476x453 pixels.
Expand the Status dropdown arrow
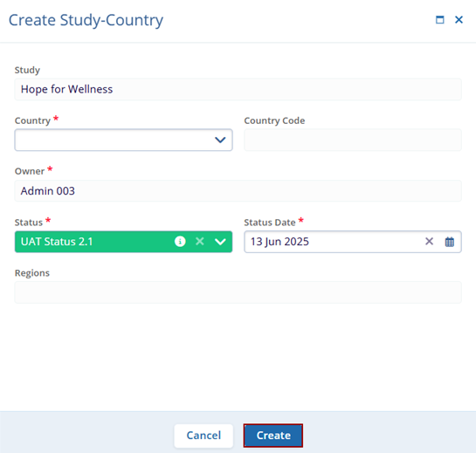click(220, 242)
